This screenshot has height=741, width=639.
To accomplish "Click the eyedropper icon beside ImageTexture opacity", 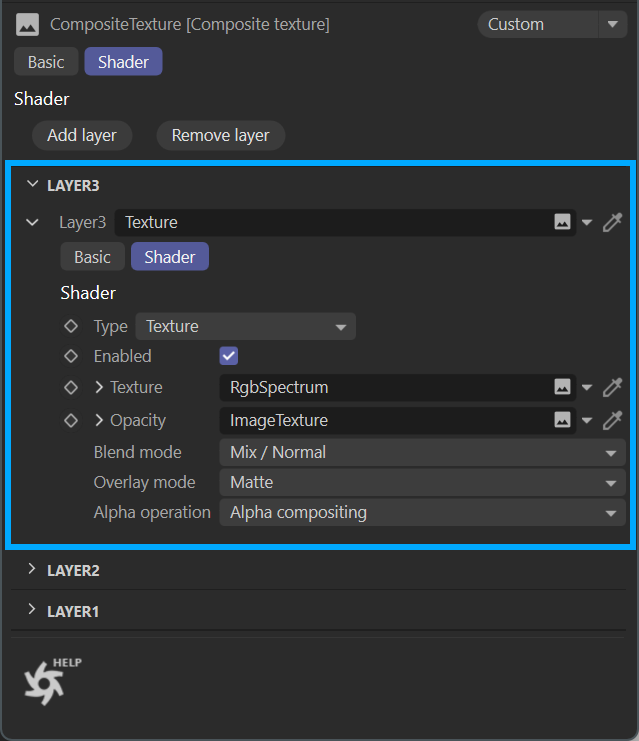I will tap(612, 420).
